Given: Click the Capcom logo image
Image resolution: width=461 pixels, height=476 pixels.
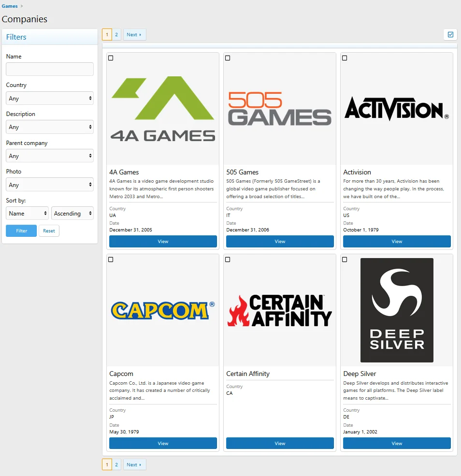Looking at the screenshot, I should tap(163, 310).
